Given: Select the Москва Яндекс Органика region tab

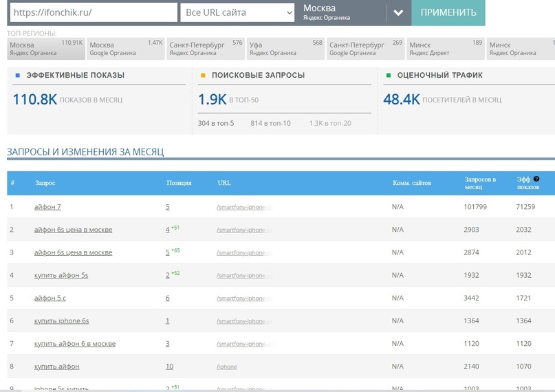Looking at the screenshot, I should pos(46,48).
